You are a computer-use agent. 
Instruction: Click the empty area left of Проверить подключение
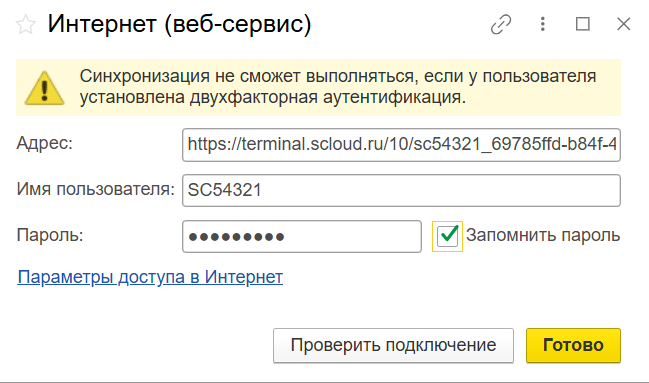[141, 345]
